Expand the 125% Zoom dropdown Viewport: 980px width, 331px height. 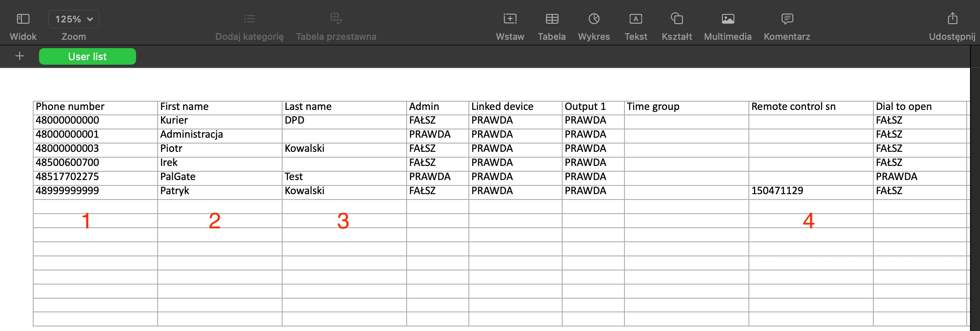coord(74,19)
